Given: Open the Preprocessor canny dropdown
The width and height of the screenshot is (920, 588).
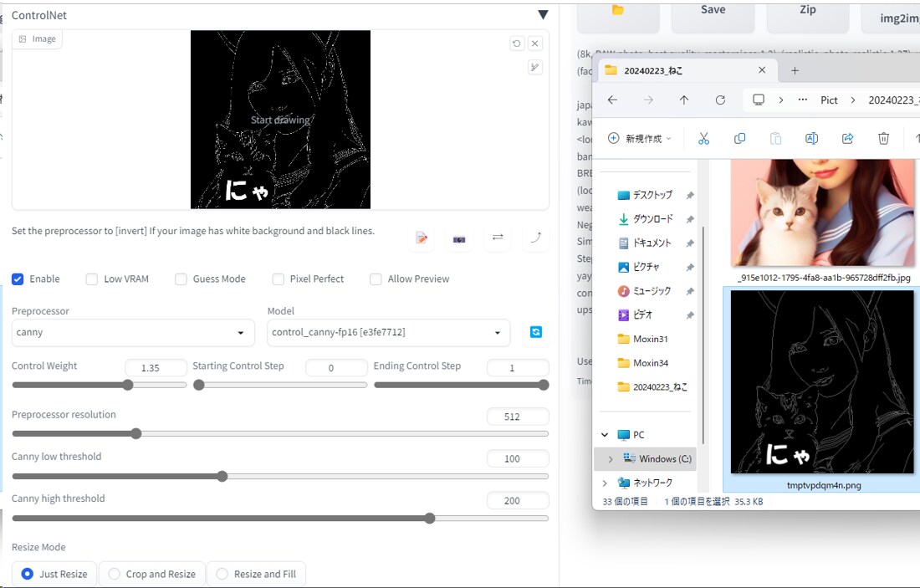Looking at the screenshot, I should coord(133,332).
